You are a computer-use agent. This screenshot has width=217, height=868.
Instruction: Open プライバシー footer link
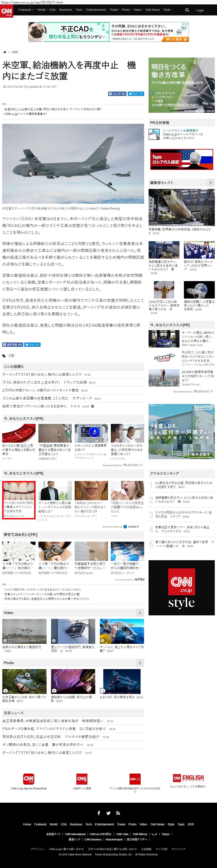(x=38, y=849)
